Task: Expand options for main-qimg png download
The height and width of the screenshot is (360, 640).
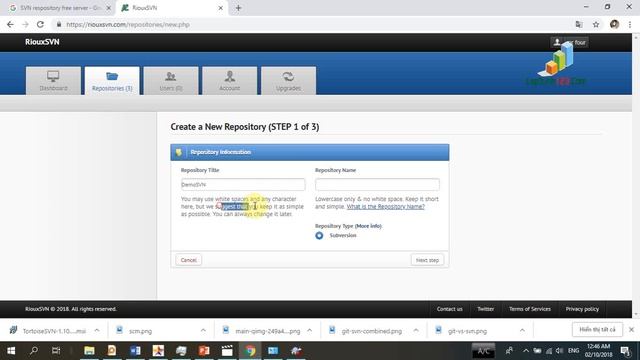Action: pyautogui.click(x=309, y=330)
